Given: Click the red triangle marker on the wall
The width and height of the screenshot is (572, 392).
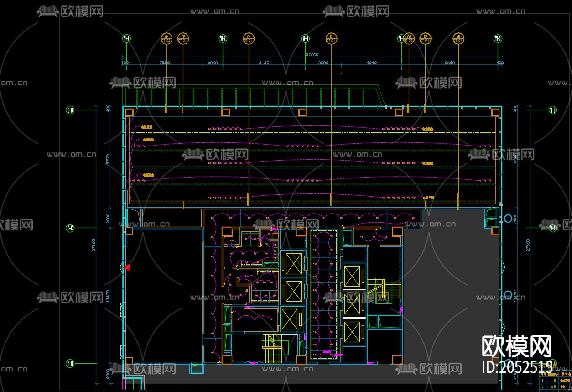Looking at the screenshot, I should (126, 267).
